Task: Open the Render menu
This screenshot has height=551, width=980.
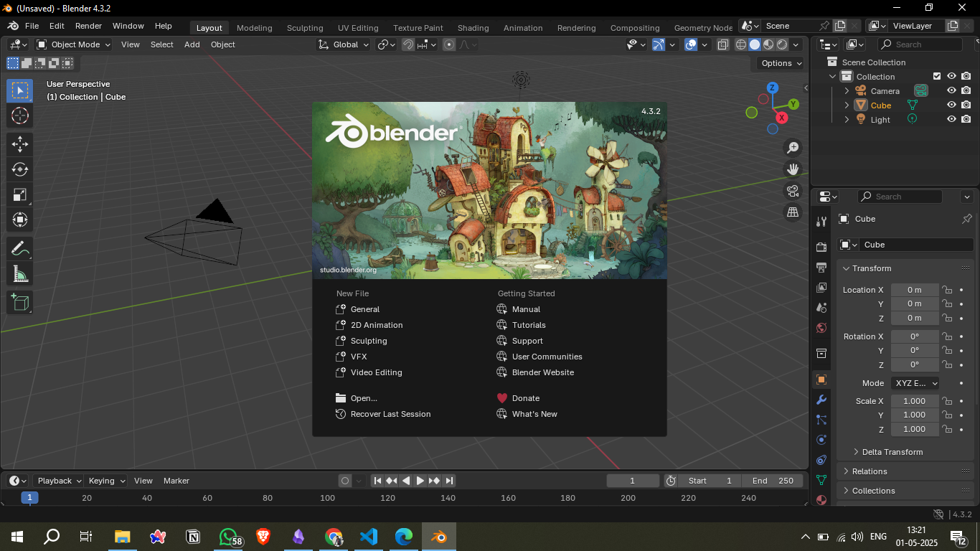Action: 88,26
